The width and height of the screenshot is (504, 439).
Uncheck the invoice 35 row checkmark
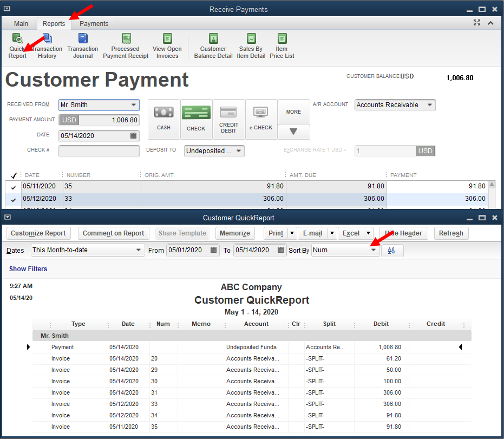pos(14,187)
